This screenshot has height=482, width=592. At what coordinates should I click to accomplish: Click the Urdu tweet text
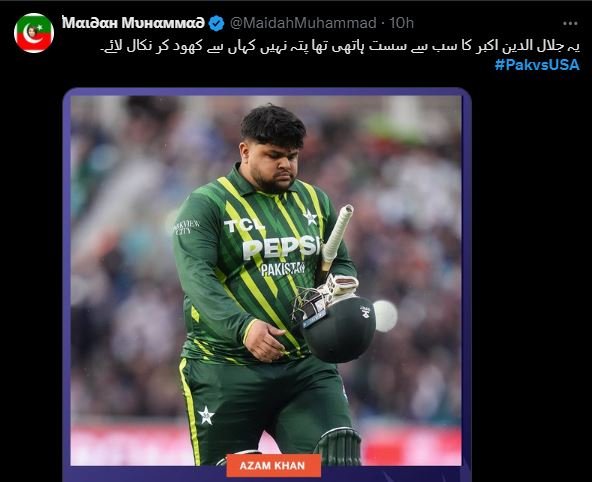coord(340,46)
